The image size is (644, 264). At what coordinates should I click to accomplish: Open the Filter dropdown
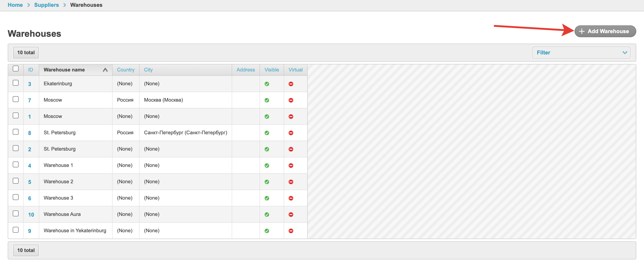point(581,53)
